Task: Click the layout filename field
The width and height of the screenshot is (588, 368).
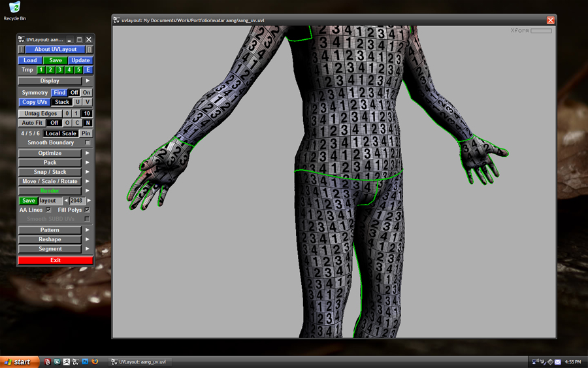Action: [50, 201]
